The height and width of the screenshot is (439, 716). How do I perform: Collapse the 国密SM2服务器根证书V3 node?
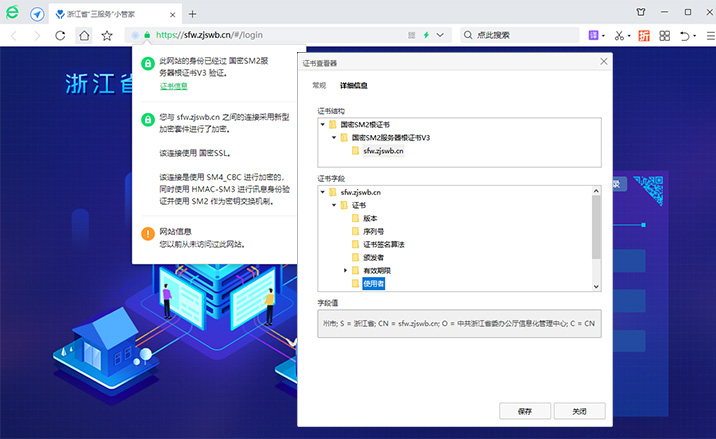(333, 137)
